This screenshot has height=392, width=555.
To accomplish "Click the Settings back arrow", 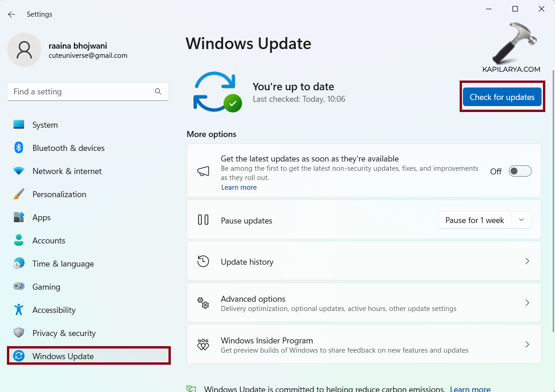I will pyautogui.click(x=12, y=14).
